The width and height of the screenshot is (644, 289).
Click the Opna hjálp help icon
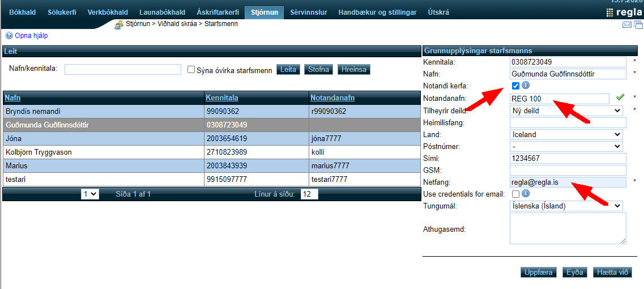click(8, 35)
